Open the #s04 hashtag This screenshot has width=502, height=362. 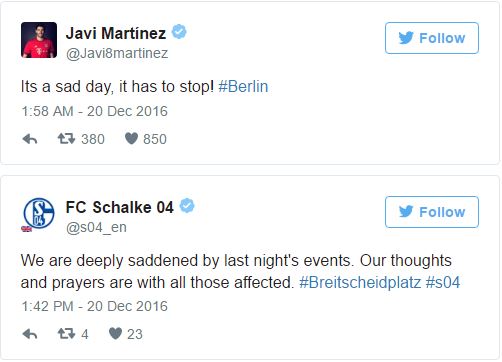[x=443, y=282]
